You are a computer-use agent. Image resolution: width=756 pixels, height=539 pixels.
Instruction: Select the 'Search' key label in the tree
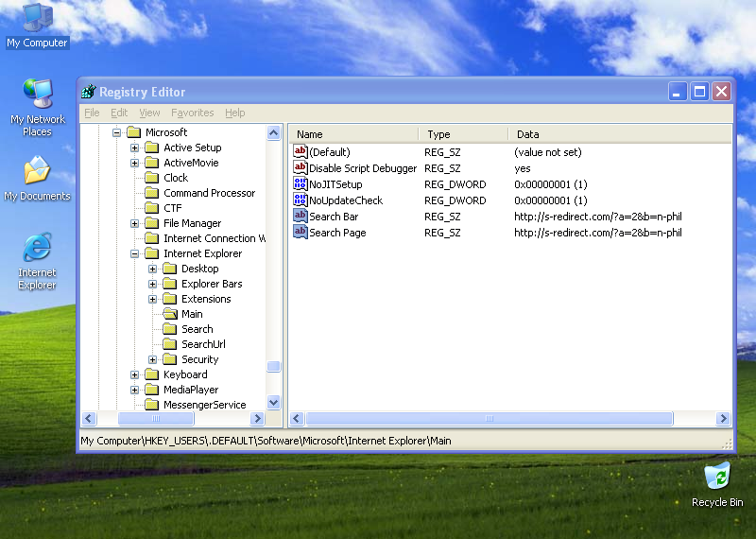pos(198,329)
